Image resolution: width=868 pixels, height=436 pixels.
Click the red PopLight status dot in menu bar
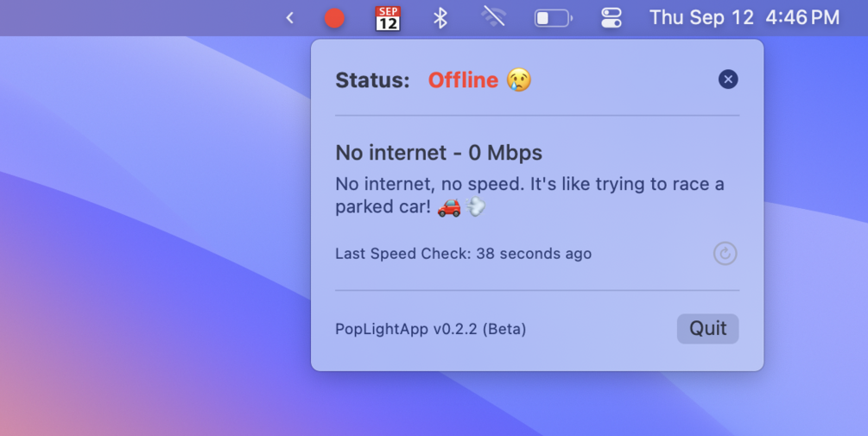(334, 18)
